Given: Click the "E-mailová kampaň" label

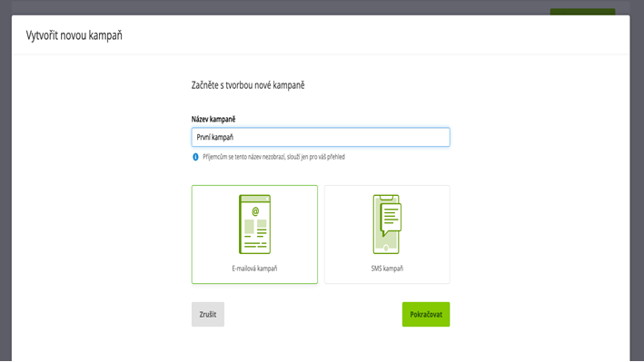Looking at the screenshot, I should click(x=254, y=269).
